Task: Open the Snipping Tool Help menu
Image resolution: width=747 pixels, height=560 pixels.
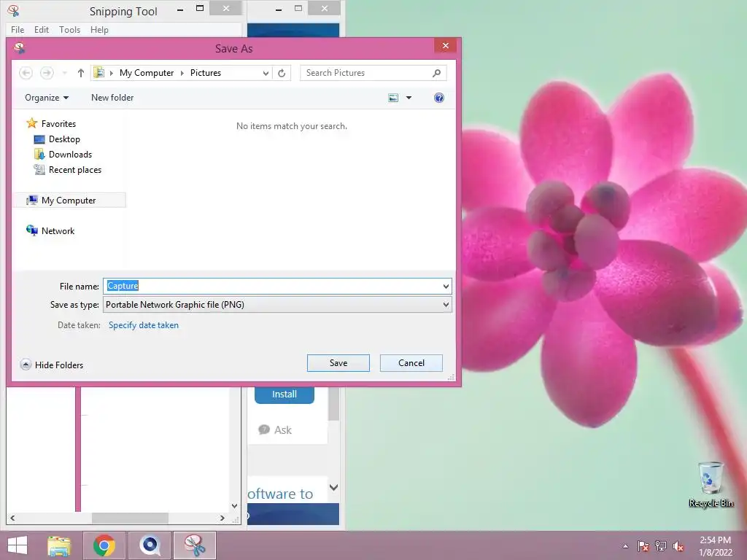Action: pyautogui.click(x=99, y=29)
